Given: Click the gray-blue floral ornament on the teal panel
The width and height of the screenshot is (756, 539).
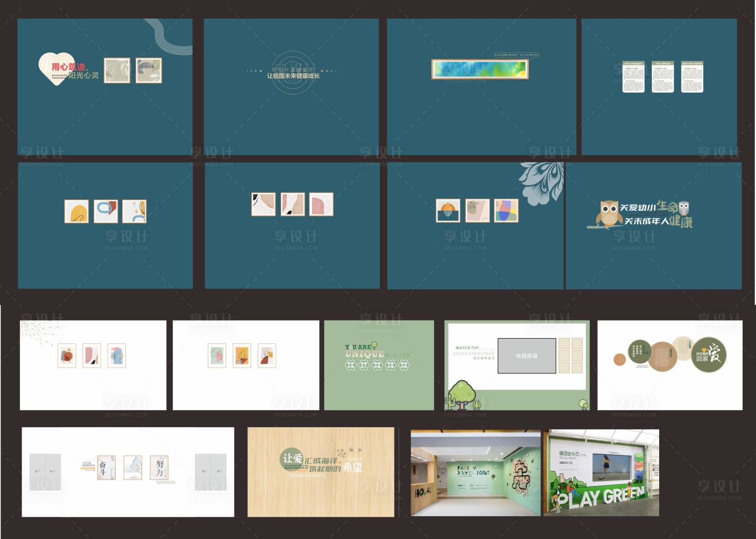Looking at the screenshot, I should (x=541, y=184).
